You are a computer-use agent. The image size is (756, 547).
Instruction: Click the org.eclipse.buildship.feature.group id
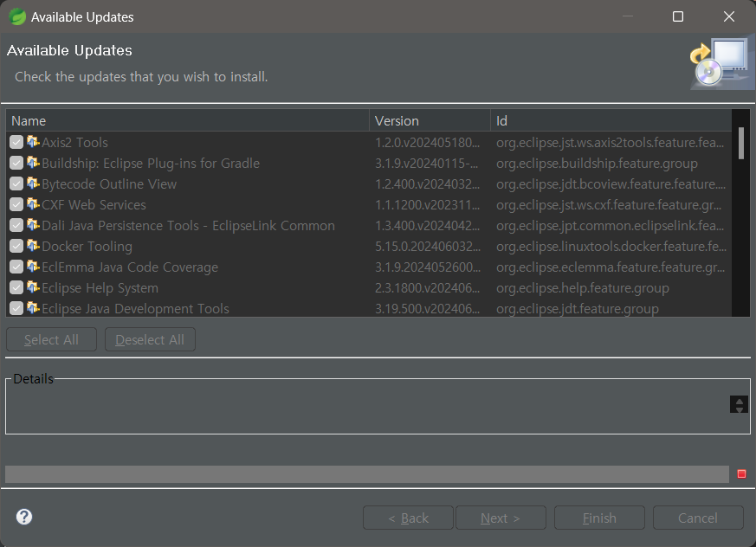tap(597, 164)
